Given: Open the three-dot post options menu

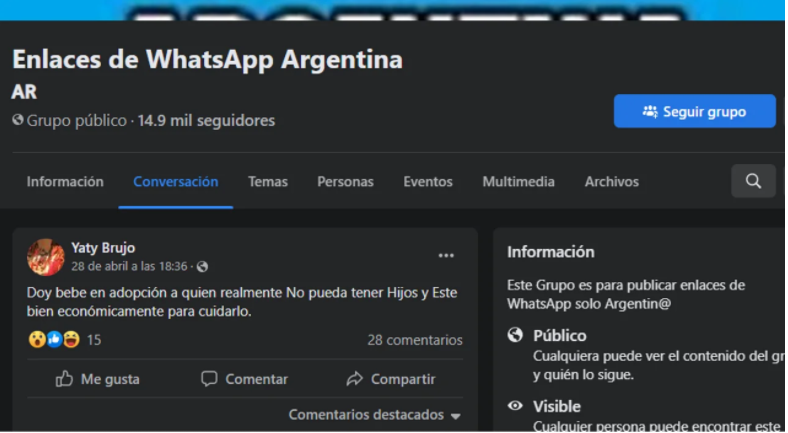Looking at the screenshot, I should click(x=446, y=256).
